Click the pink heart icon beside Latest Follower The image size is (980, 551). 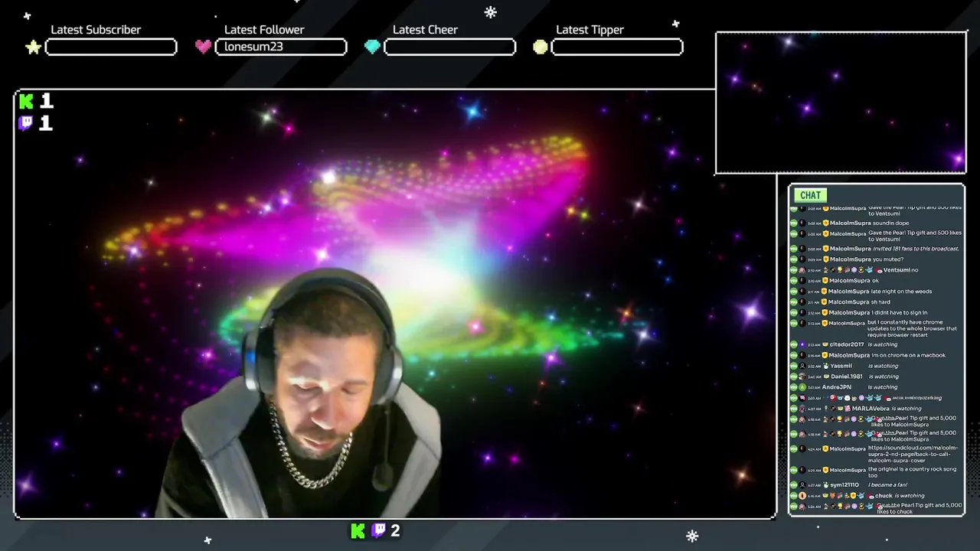(x=203, y=47)
